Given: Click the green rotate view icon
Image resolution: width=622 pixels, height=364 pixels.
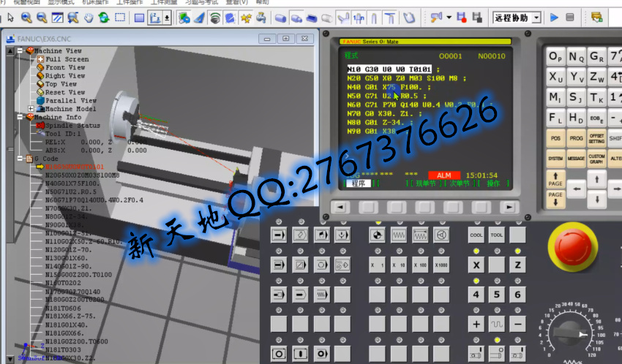Looking at the screenshot, I should 104,18.
